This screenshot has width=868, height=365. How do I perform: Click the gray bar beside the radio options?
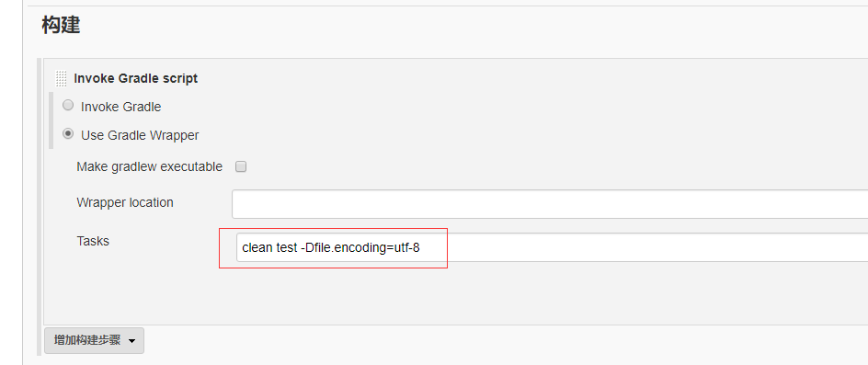[51, 120]
